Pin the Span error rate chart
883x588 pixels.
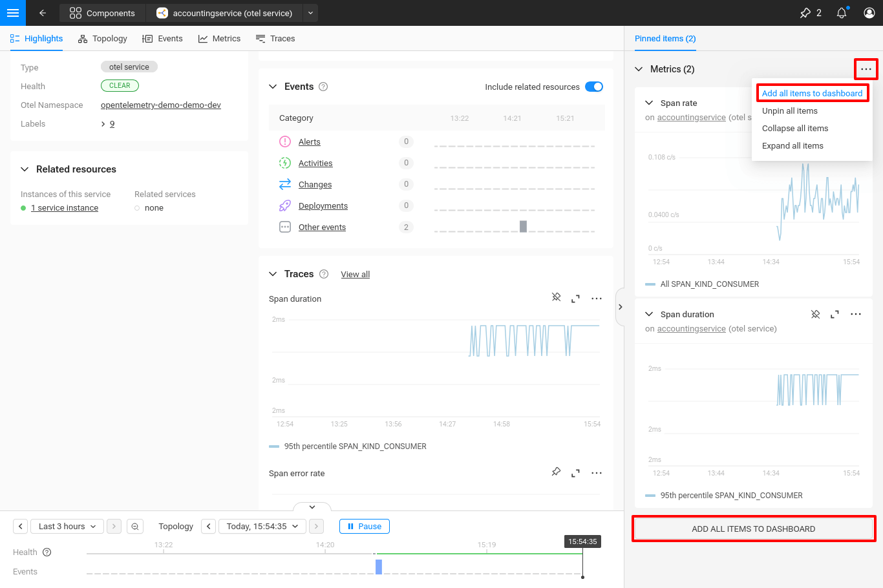click(x=556, y=472)
